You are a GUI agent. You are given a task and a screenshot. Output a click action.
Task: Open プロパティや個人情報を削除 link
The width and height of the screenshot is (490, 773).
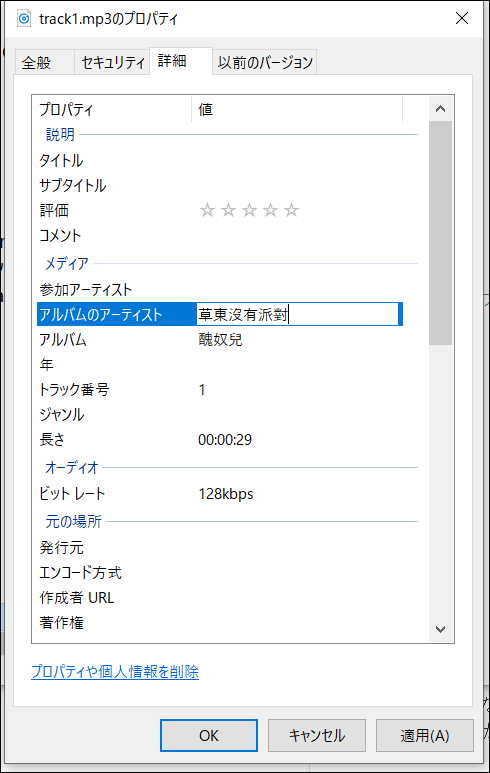(x=115, y=671)
